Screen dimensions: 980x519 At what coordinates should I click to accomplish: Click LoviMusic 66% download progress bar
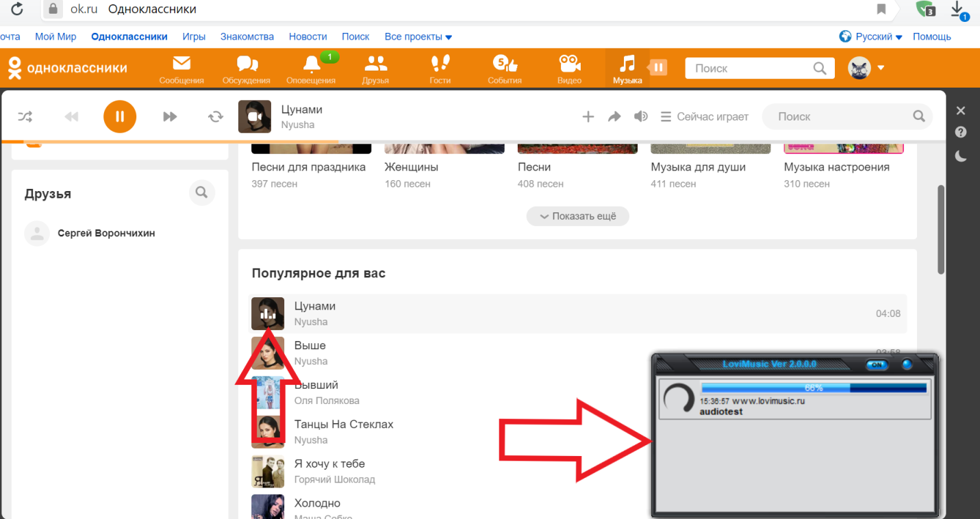click(814, 388)
